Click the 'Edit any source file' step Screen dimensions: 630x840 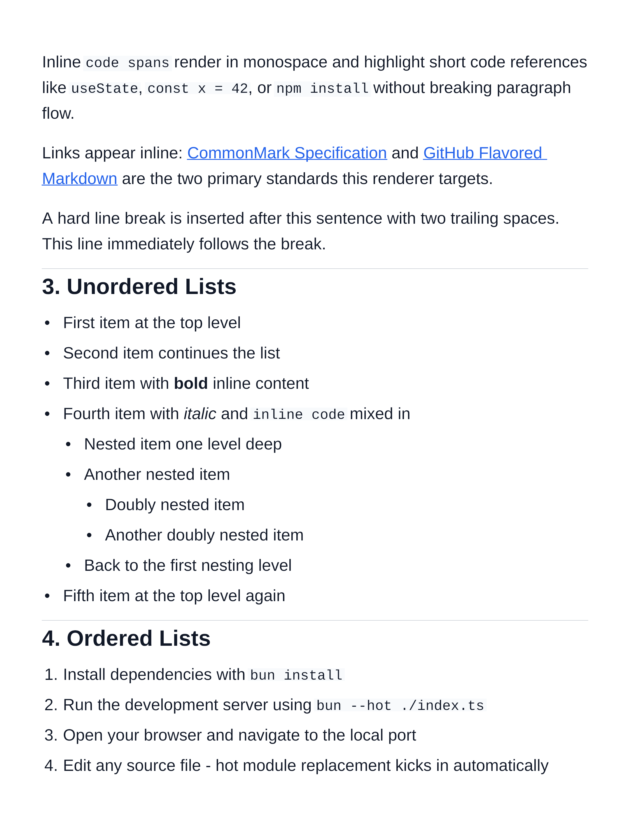[305, 766]
